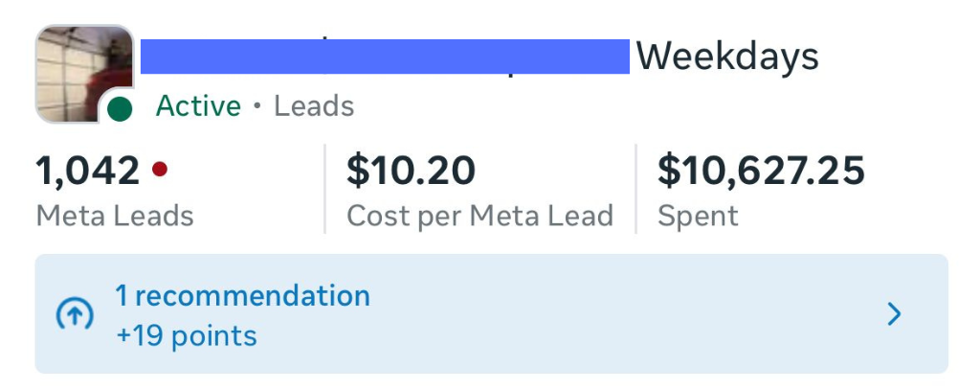
Task: Click the blue redacted campaign name bar
Action: 385,57
